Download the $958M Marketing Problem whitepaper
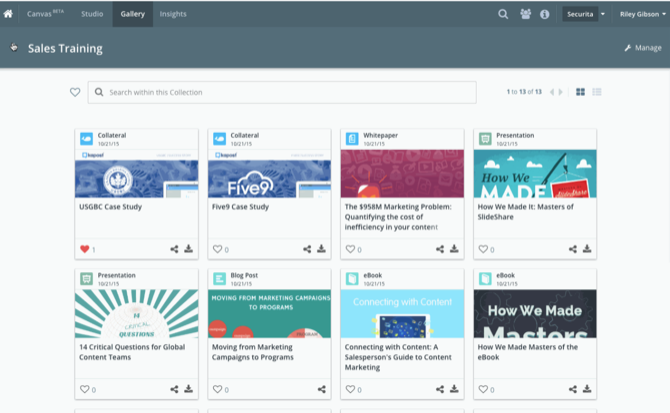This screenshot has width=670, height=413. [455, 249]
